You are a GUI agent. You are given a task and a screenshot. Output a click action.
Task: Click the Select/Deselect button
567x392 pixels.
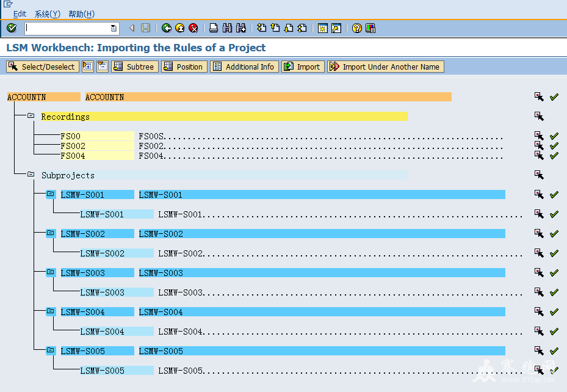coord(43,67)
